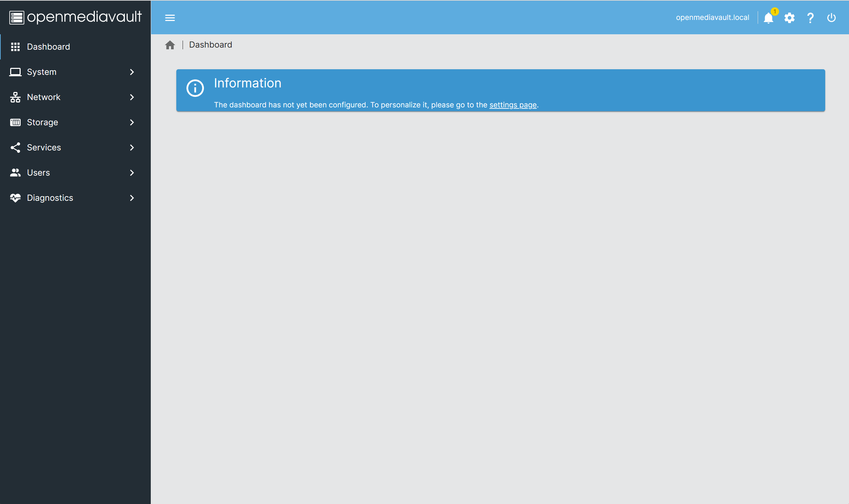849x504 pixels.
Task: Click the home breadcrumb icon
Action: 170,45
